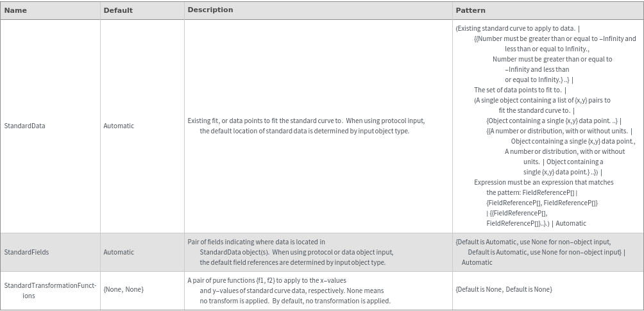The image size is (644, 311).
Task: Click the Automatic default for StandardFields
Action: 119,252
